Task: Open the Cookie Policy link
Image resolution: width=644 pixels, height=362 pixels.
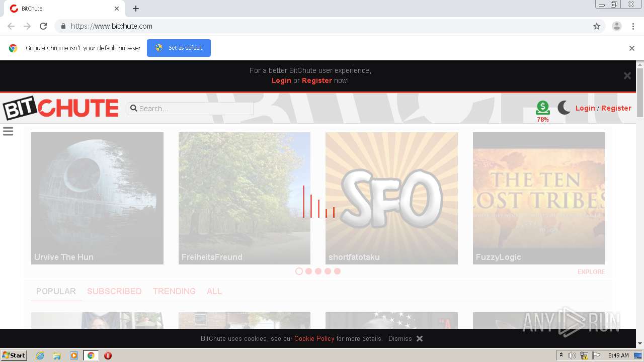Action: tap(314, 338)
